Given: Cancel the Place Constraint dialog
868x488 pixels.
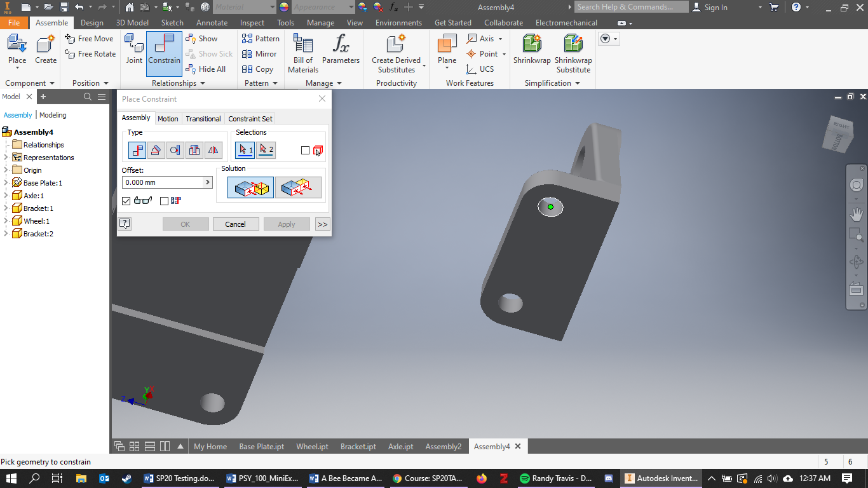Looking at the screenshot, I should coord(235,224).
